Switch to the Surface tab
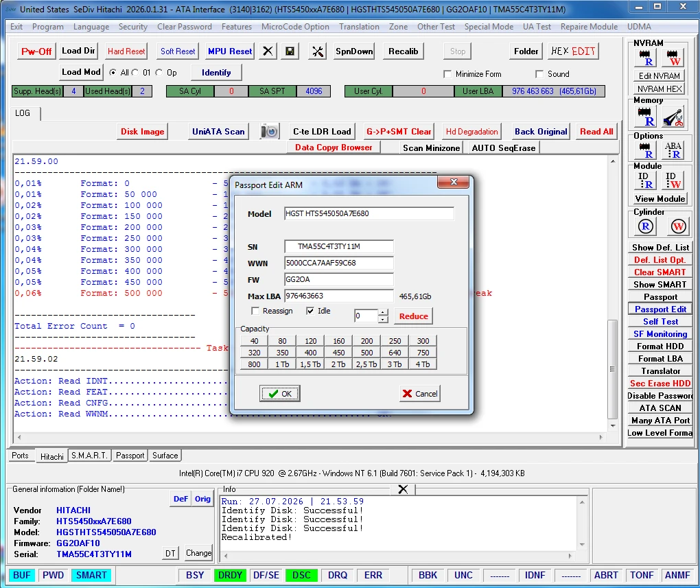The image size is (700, 588). pyautogui.click(x=165, y=456)
